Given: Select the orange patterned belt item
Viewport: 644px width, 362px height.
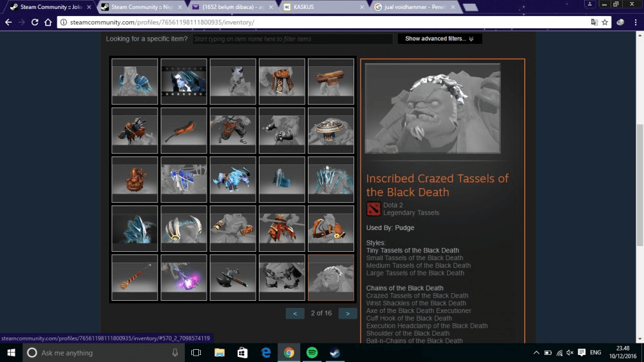Looking at the screenshot, I should click(x=282, y=81).
